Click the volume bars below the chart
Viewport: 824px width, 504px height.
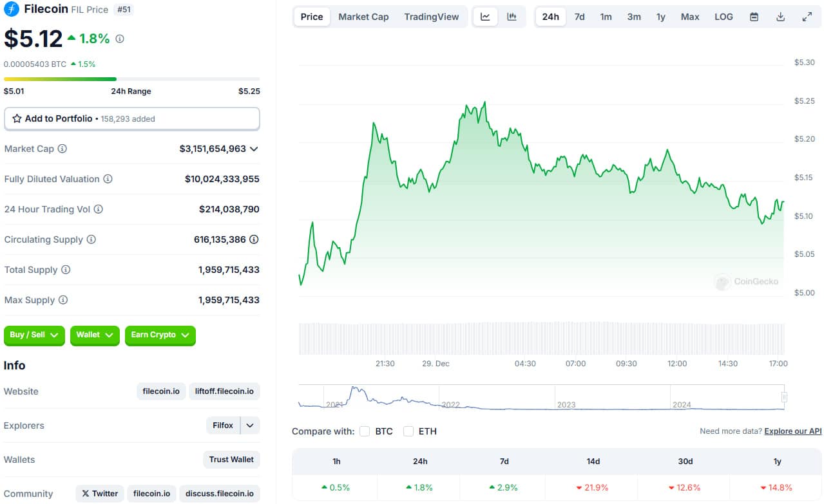tap(541, 339)
